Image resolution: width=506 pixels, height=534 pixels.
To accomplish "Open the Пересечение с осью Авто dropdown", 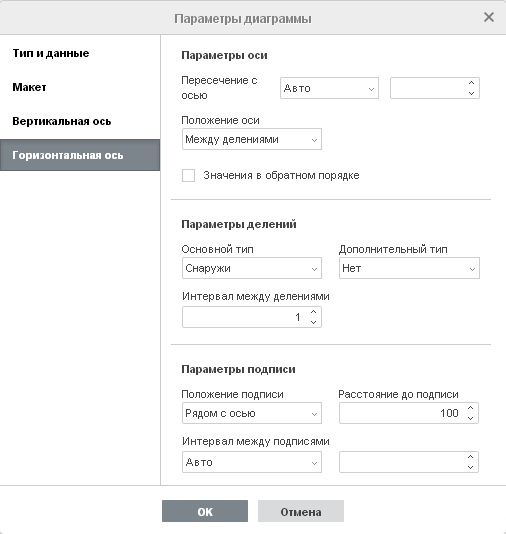I will click(x=329, y=88).
